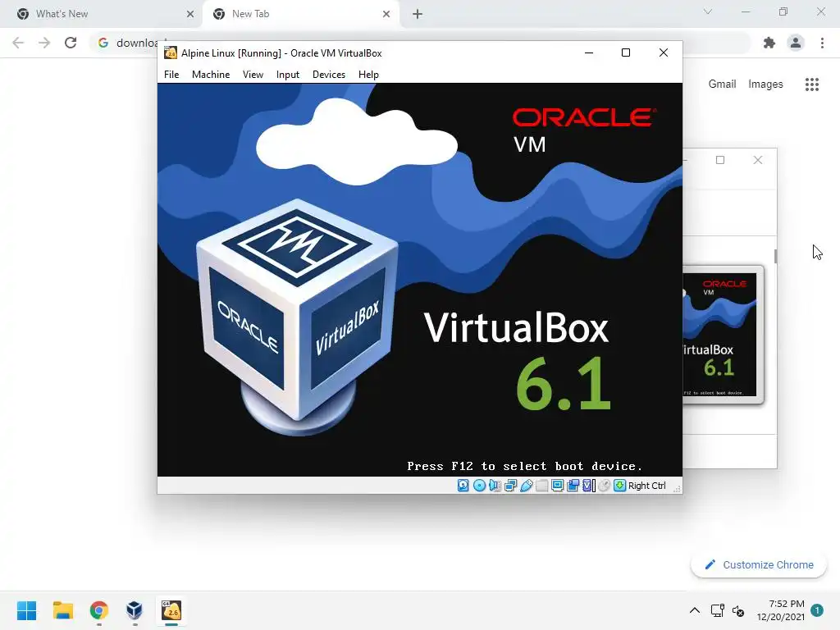Maximize the Alpine Linux VM window
840x630 pixels.
[x=626, y=52]
